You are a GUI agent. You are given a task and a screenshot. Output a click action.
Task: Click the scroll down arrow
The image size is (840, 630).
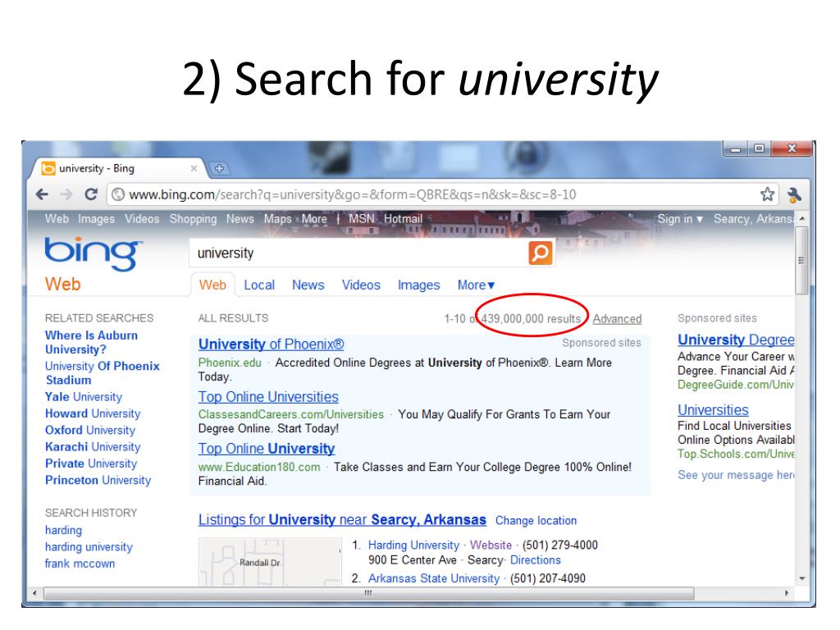click(x=802, y=578)
